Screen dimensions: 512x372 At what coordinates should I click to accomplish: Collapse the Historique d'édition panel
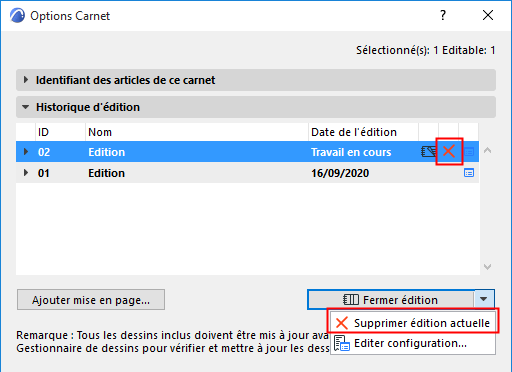(x=25, y=107)
